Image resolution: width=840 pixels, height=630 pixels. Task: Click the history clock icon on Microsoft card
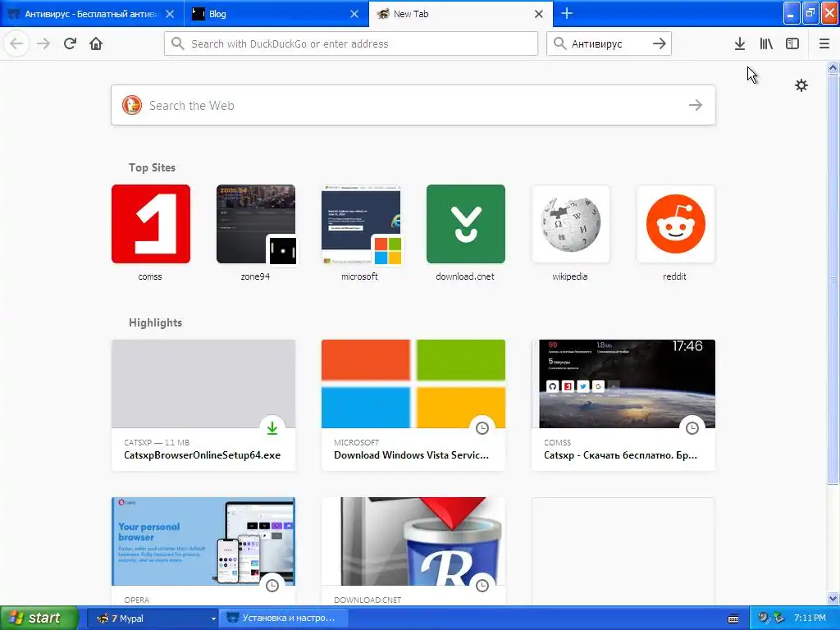coord(482,428)
